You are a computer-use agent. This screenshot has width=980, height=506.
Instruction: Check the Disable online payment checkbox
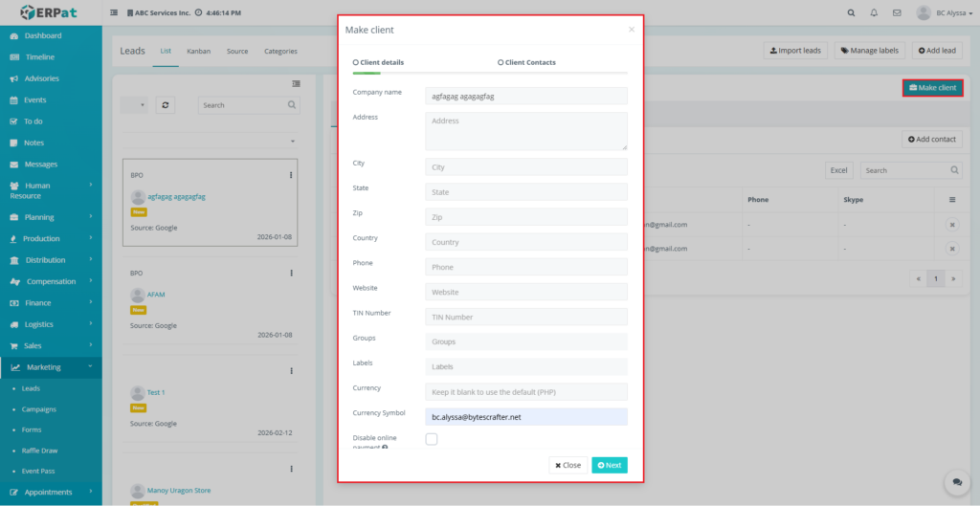click(x=432, y=439)
